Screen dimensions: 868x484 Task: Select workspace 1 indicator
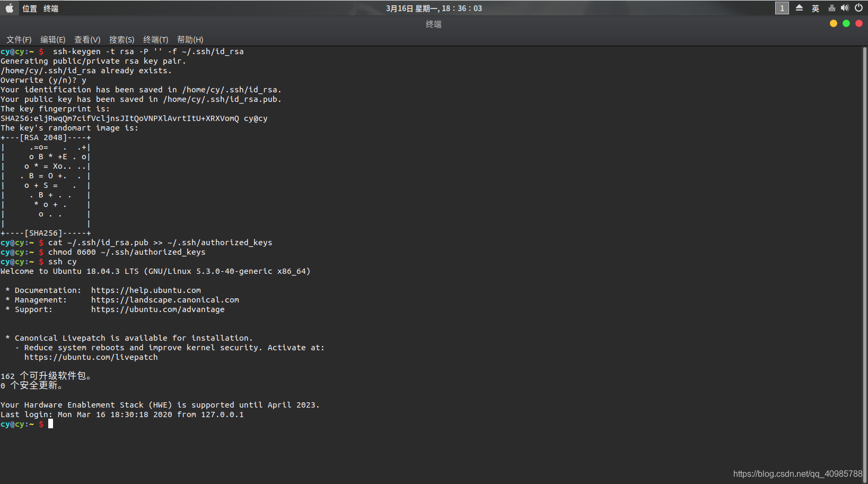[782, 8]
